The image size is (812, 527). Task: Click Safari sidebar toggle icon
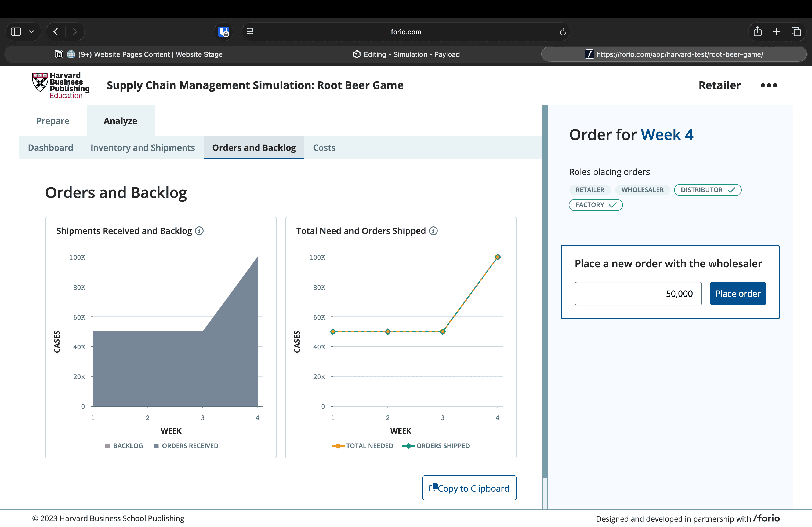[x=16, y=32]
